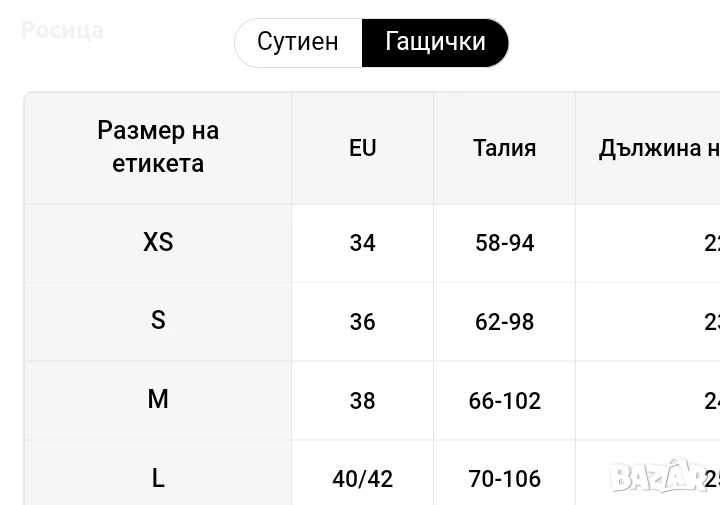The width and height of the screenshot is (720, 505).
Task: Click the EU size 40/42 cell
Action: click(362, 479)
